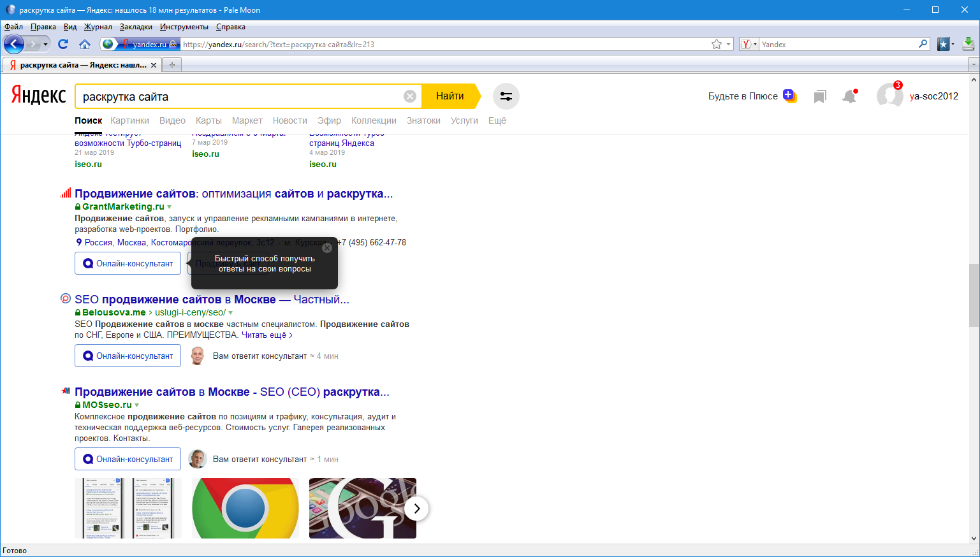
Task: Click the search magnifier in Yandex search box
Action: point(923,44)
